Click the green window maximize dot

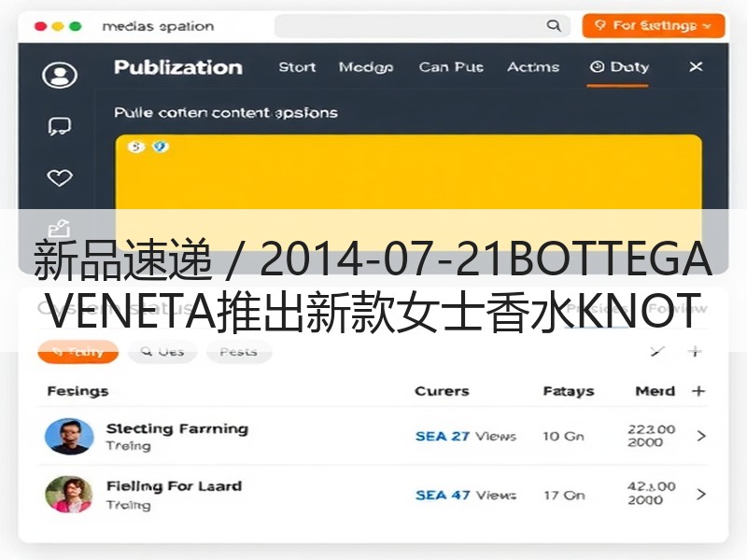point(76,26)
